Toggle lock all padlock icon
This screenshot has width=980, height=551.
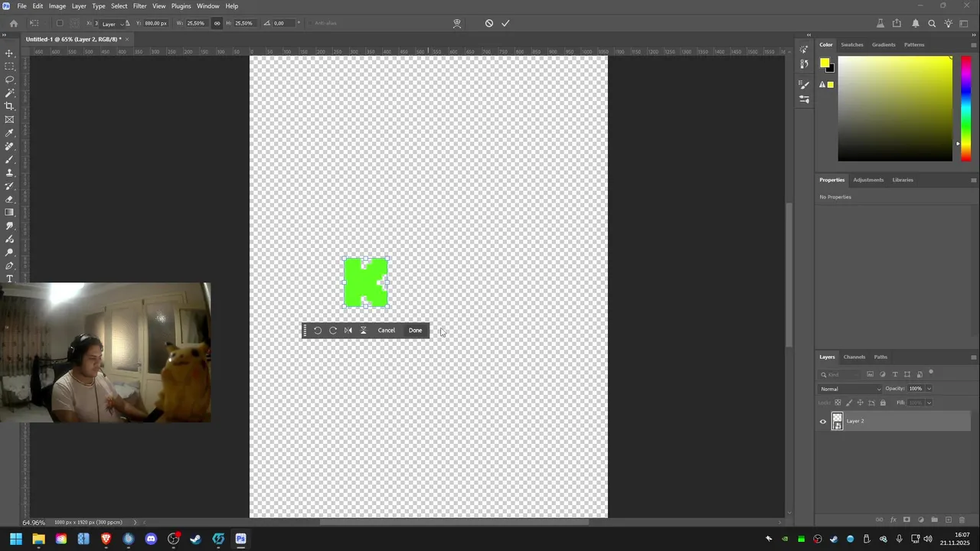tap(883, 403)
